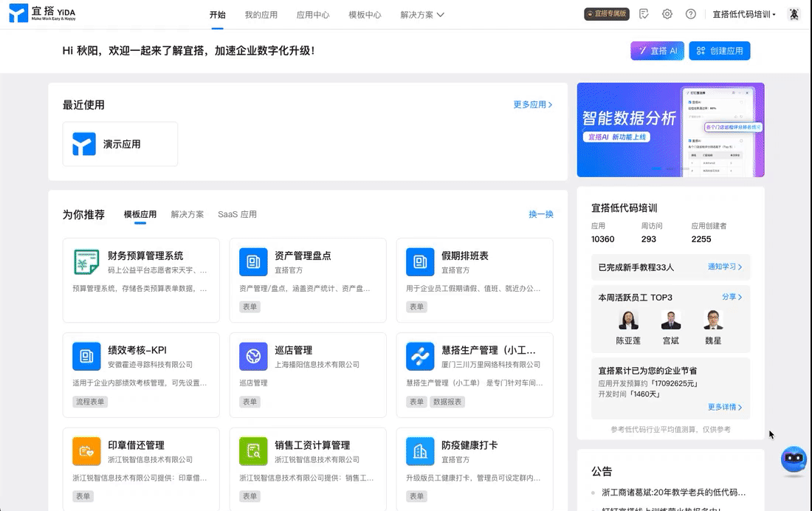Click the Yida logo at top left
Viewport: 812px width, 511px height.
[43, 13]
